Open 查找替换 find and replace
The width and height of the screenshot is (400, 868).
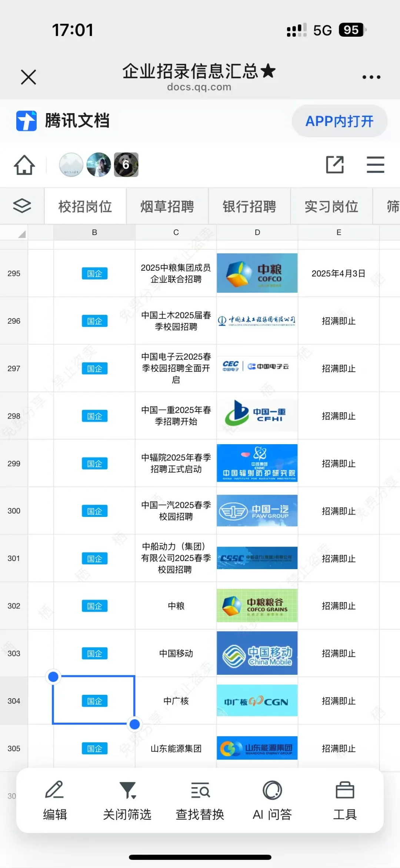(200, 801)
